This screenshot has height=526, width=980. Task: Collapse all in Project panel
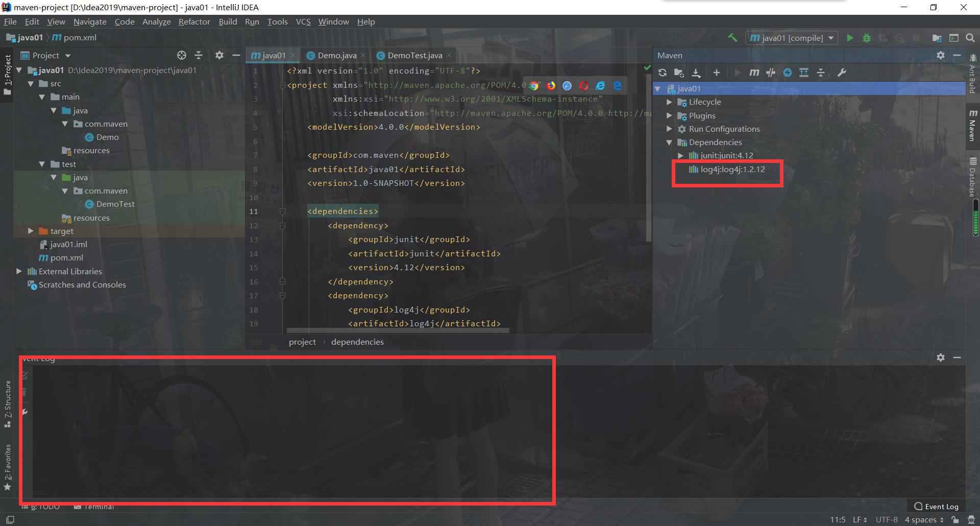199,55
